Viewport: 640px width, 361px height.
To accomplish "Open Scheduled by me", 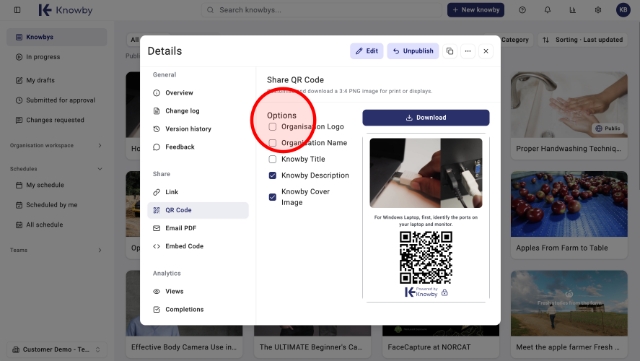I will [57, 205].
